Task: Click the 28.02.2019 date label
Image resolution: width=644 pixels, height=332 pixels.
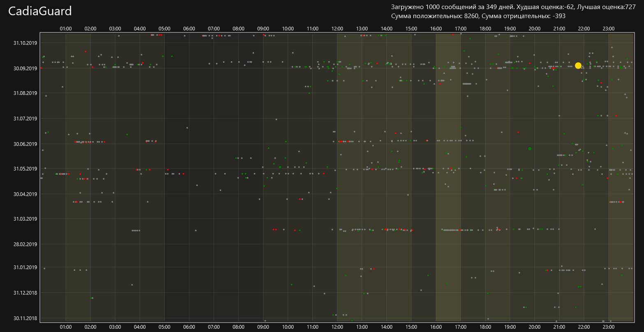Action: tap(25, 244)
